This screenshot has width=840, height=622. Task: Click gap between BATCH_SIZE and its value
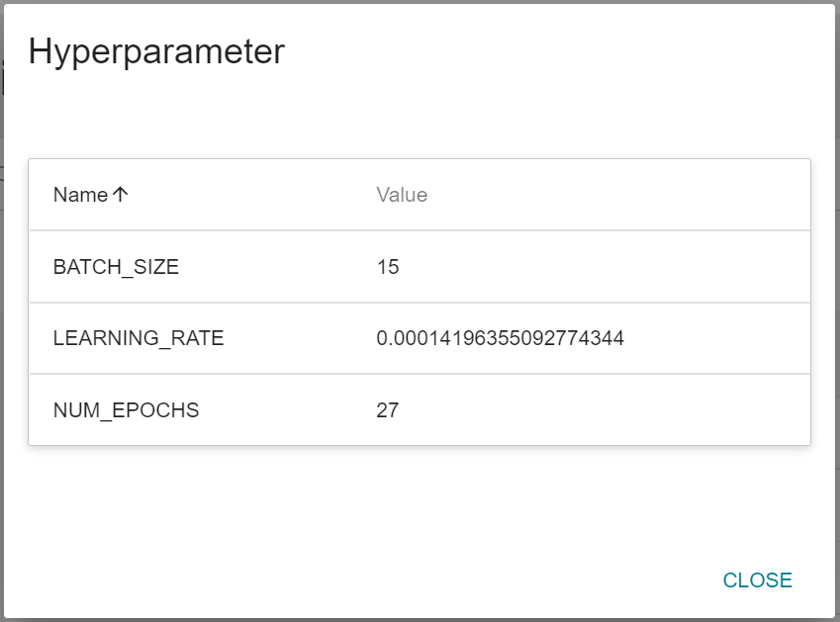(x=277, y=267)
